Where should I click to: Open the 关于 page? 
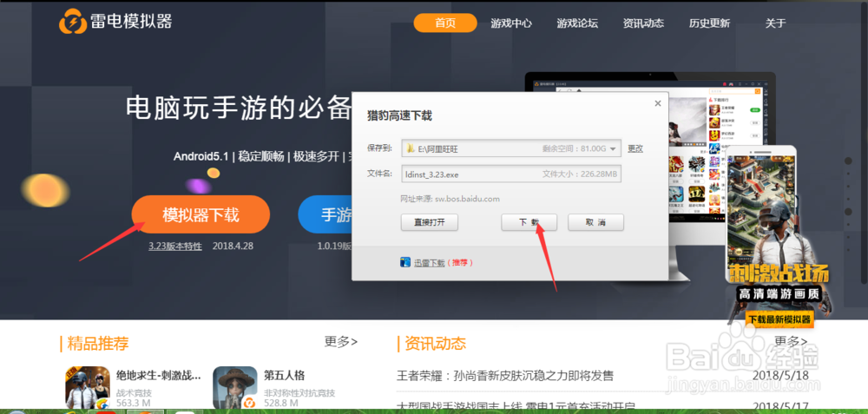click(775, 23)
